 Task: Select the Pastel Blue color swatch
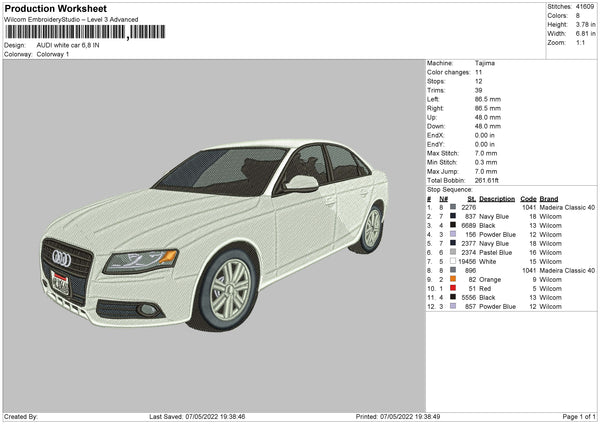(452, 252)
